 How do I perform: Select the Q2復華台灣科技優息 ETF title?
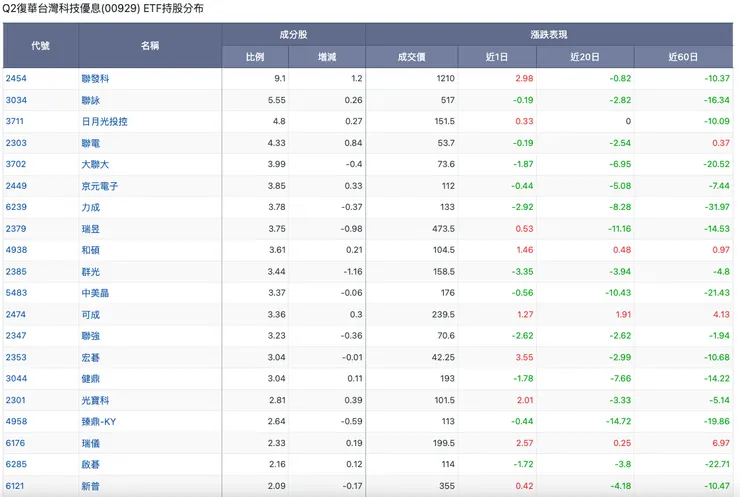tap(103, 8)
